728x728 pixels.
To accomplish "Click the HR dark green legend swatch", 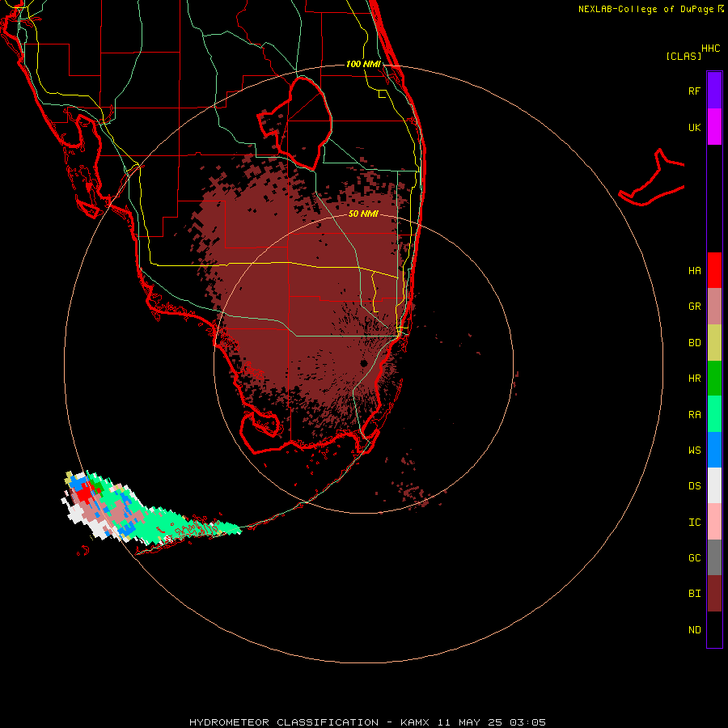I will pos(714,379).
